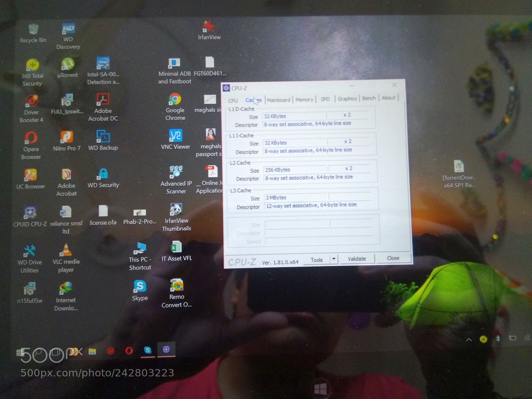Open the FGT60D461 file icon

(x=210, y=66)
